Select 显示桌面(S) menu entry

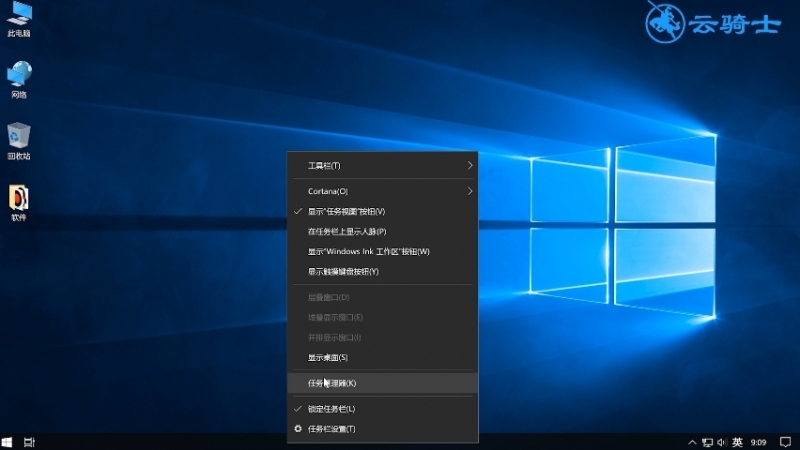click(383, 357)
